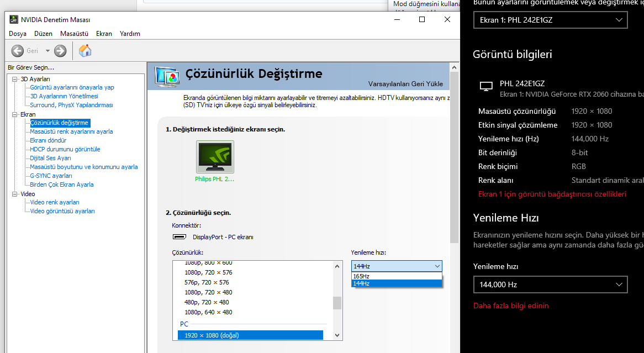Click the Forward arrow icon

click(60, 51)
